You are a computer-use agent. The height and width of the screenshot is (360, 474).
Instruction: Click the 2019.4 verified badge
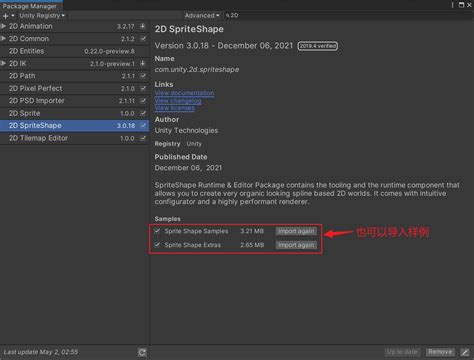click(x=318, y=46)
